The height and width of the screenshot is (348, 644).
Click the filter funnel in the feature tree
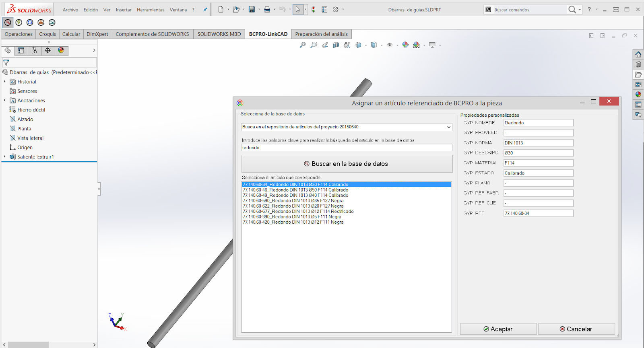click(6, 63)
